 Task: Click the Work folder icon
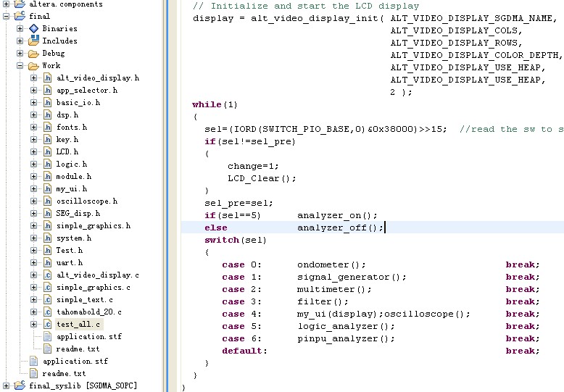34,66
